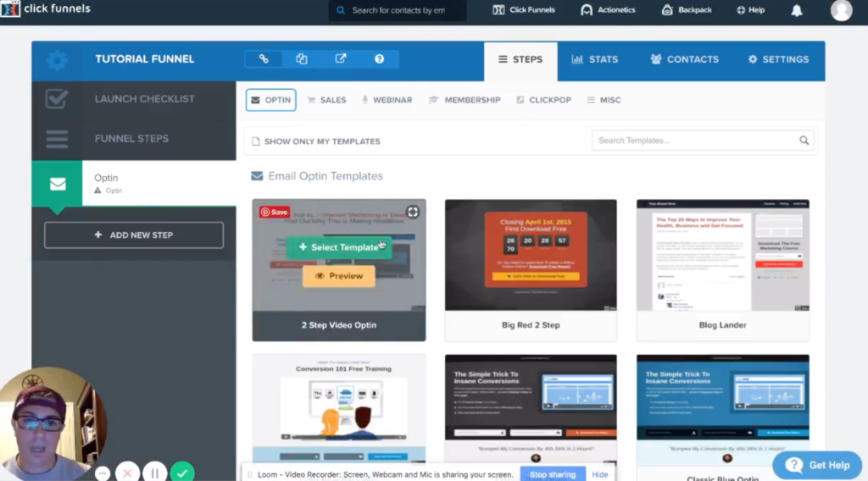The width and height of the screenshot is (868, 481).
Task: Expand 2 Step Video Optin thumbnail fullscreen icon
Action: point(413,213)
